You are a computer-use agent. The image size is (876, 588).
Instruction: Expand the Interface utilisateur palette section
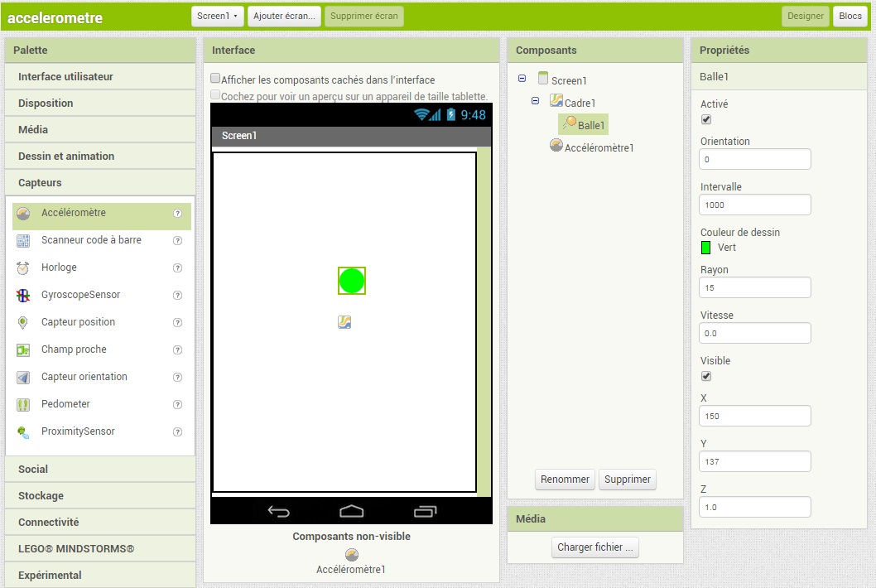tap(100, 76)
